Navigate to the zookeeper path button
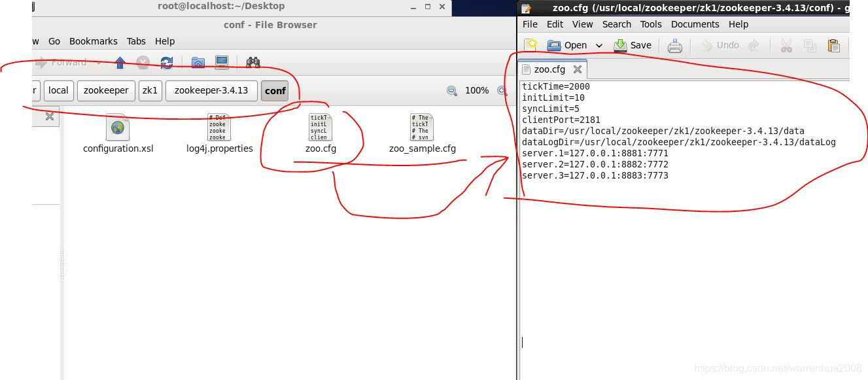This screenshot has height=380, width=868. tap(106, 90)
